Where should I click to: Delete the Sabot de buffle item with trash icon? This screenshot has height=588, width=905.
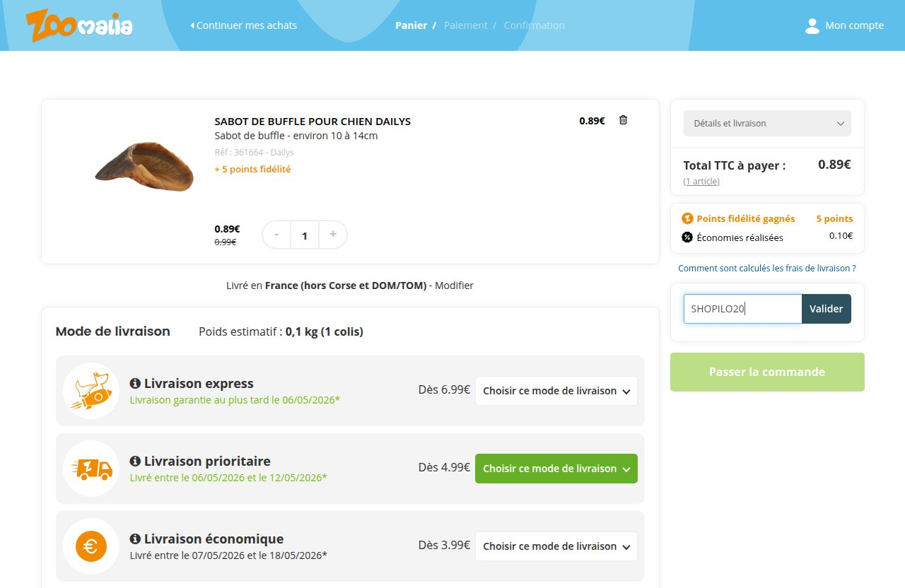point(623,120)
